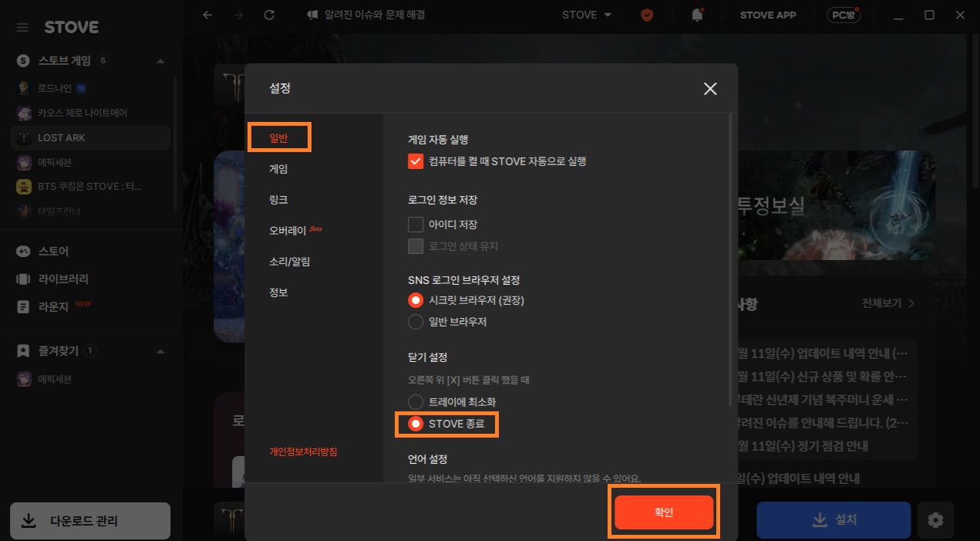980x541 pixels.
Task: Switch to the 게임 settings tab
Action: pos(278,169)
